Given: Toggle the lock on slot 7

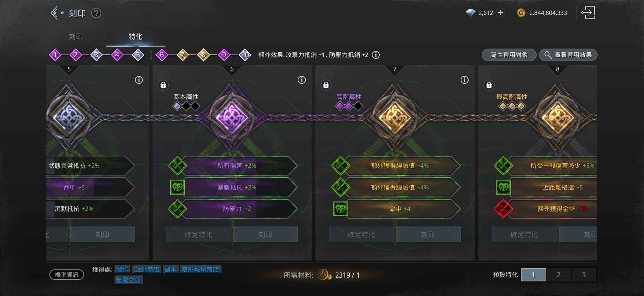Looking at the screenshot, I should point(326,85).
